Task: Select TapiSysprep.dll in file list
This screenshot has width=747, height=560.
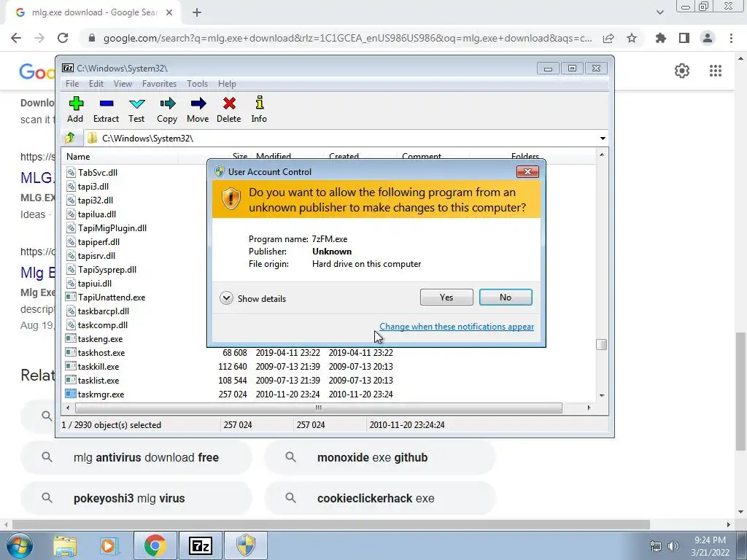Action: point(107,269)
